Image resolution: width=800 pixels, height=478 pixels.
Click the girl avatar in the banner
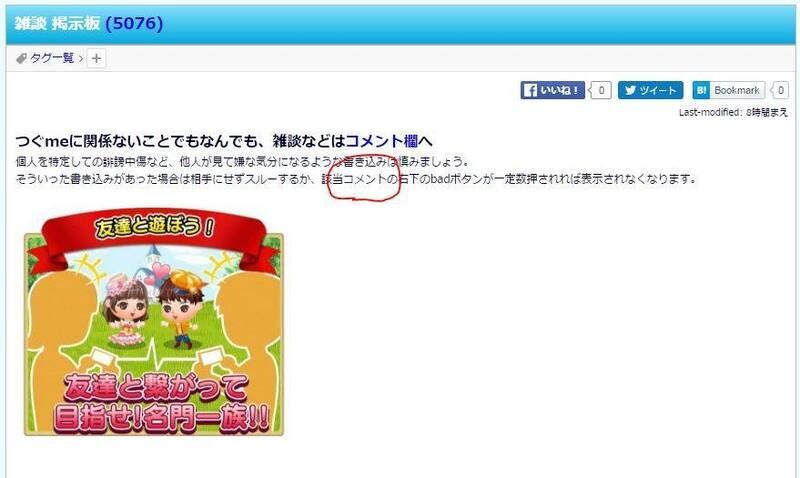point(126,312)
